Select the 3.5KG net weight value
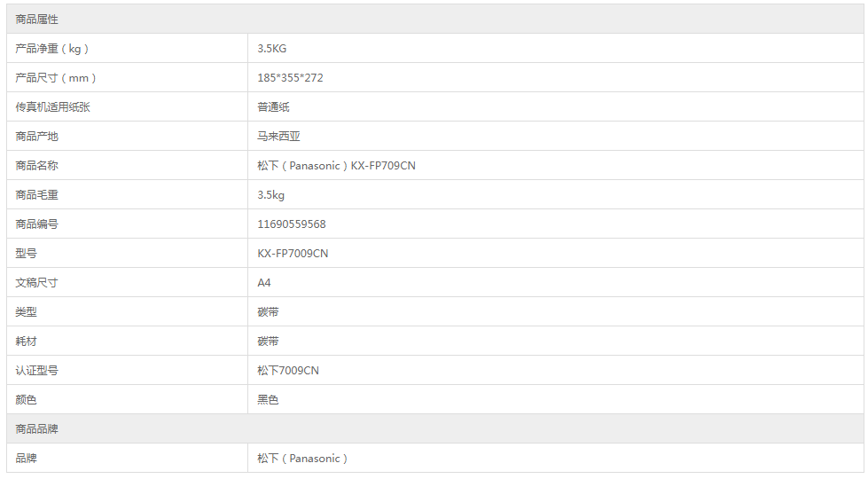Screen dimensions: 868x479 [272, 49]
